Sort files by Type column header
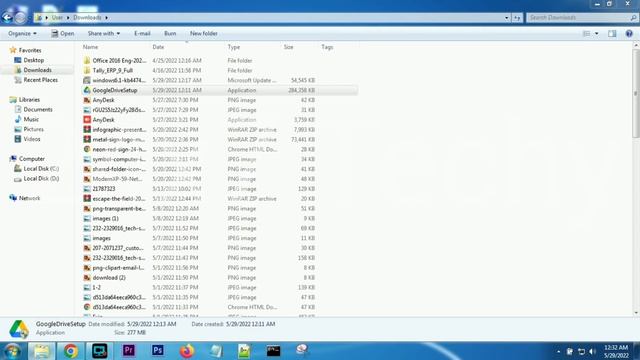640x360 pixels. (x=234, y=47)
